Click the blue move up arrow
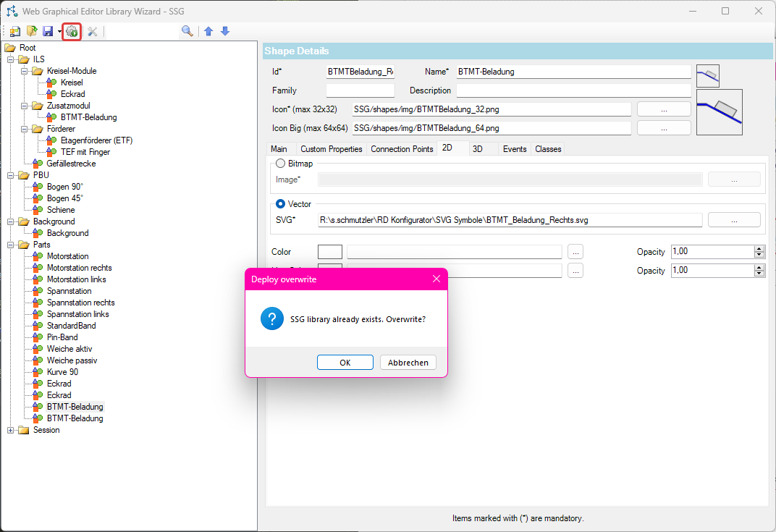 click(208, 31)
